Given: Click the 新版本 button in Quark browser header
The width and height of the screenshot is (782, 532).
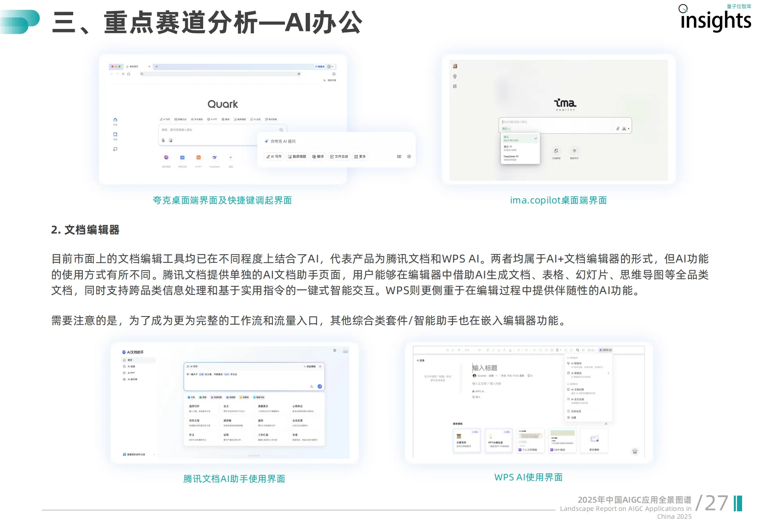Looking at the screenshot, I should click(320, 66).
